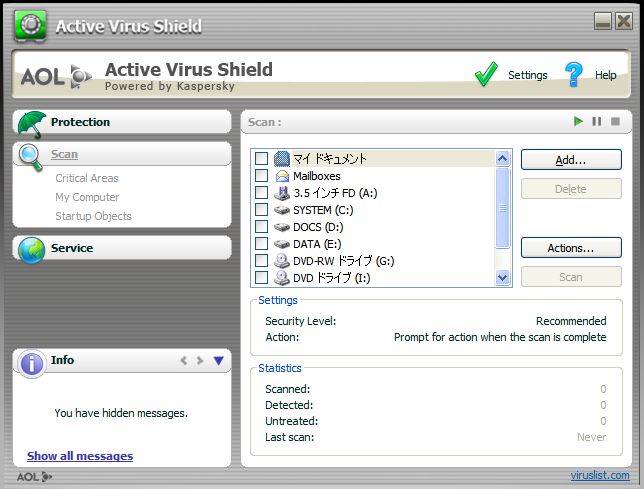The height and width of the screenshot is (489, 644).
Task: Click the DVD-RW (G:) disc icon
Action: [282, 261]
